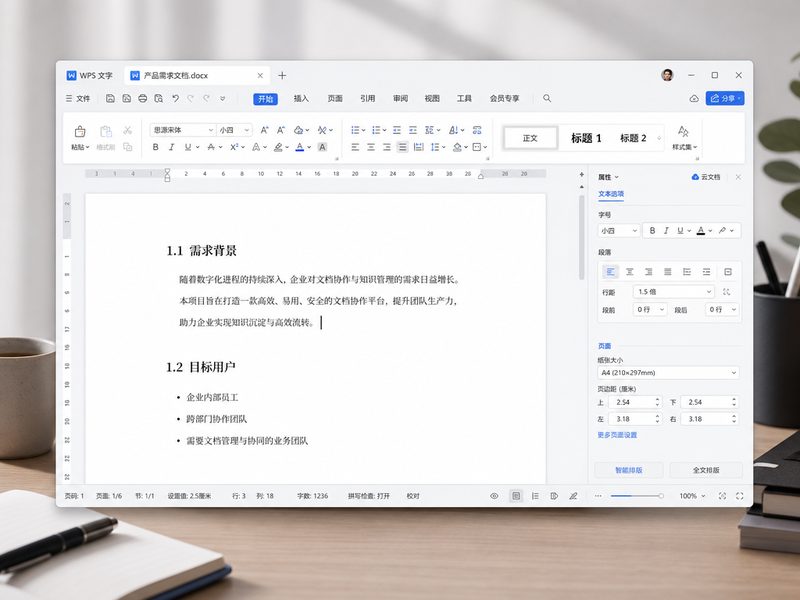Open the 云文档 cloud icon in the properties panel

pyautogui.click(x=695, y=177)
